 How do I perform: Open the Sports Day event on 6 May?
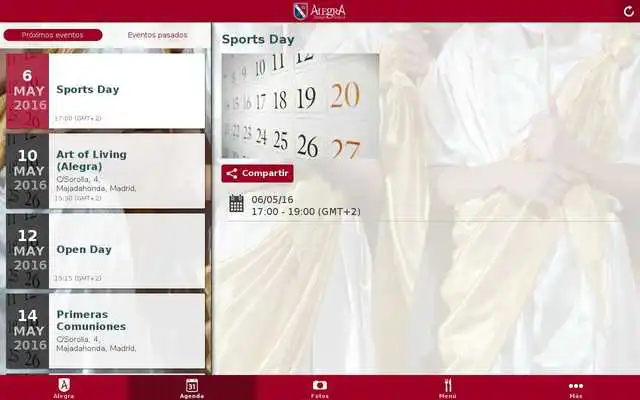point(126,90)
